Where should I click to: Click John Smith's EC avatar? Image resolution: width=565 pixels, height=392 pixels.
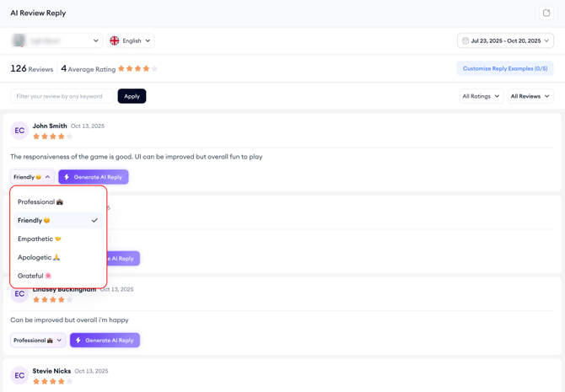pos(19,131)
